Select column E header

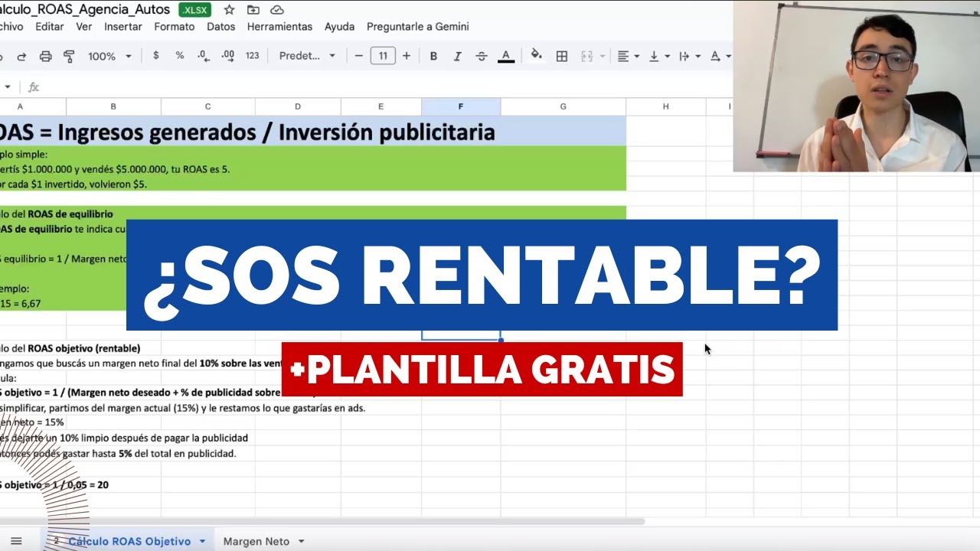tap(381, 106)
